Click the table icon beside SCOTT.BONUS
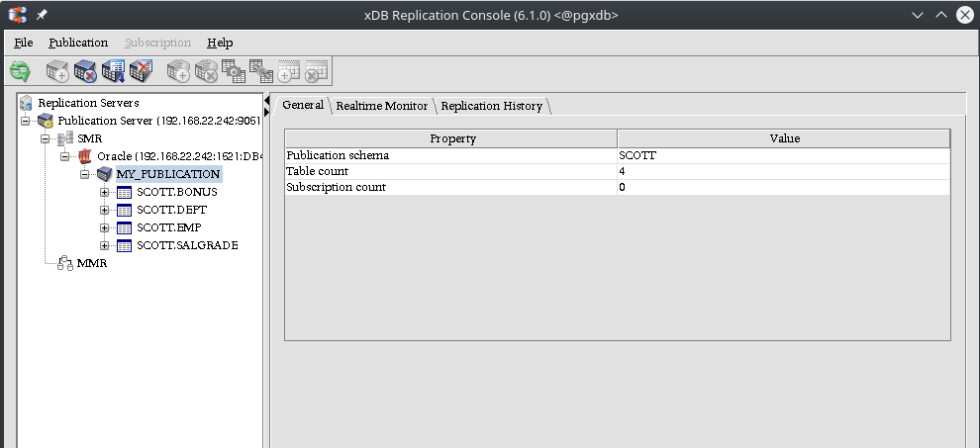The width and height of the screenshot is (980, 448). coord(125,192)
